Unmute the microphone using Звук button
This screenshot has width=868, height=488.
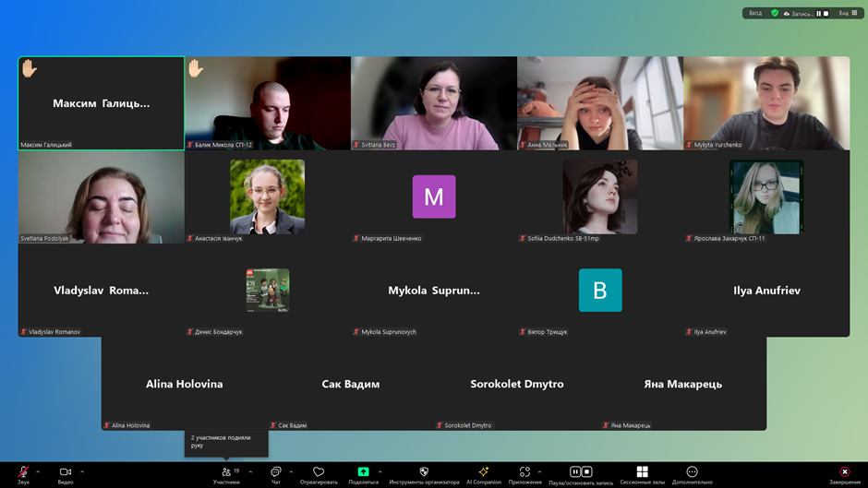[23, 472]
